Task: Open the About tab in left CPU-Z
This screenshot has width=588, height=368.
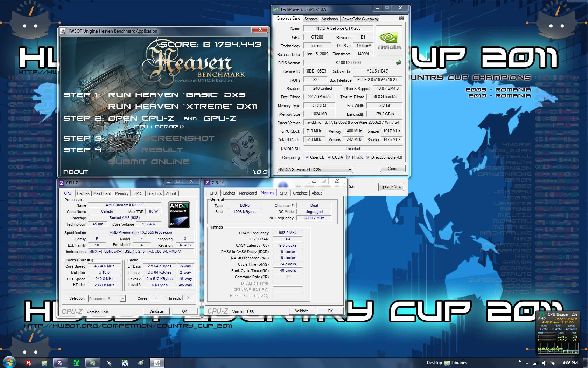Action: [x=171, y=193]
